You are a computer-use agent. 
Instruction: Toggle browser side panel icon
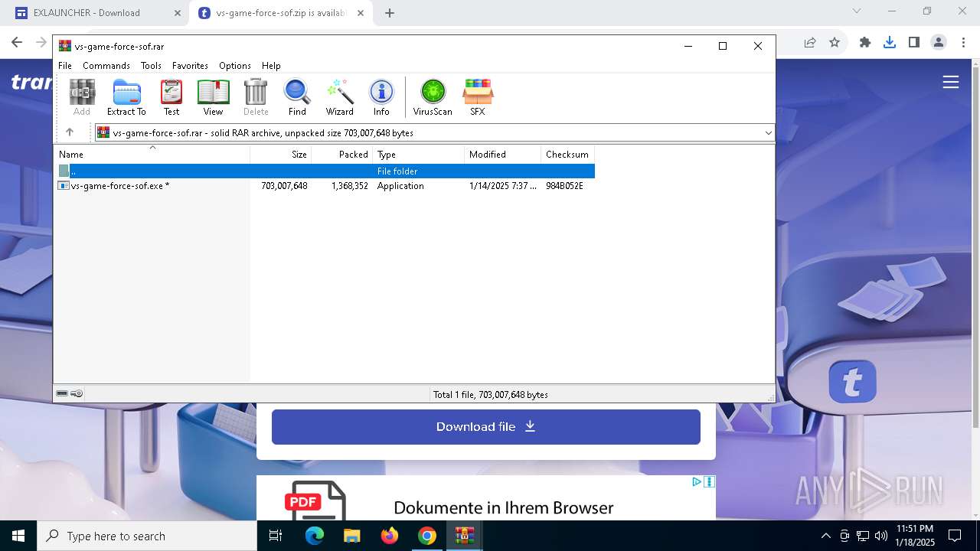point(914,43)
